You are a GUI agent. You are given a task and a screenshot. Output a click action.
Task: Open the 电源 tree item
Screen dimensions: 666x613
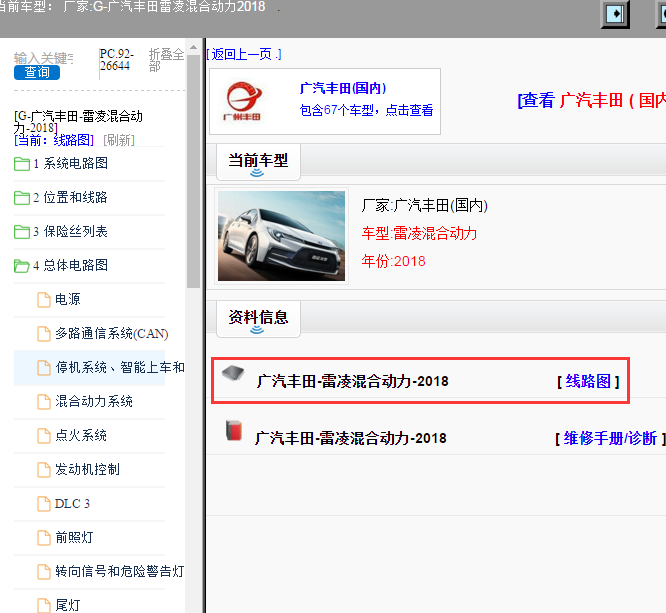tap(68, 299)
